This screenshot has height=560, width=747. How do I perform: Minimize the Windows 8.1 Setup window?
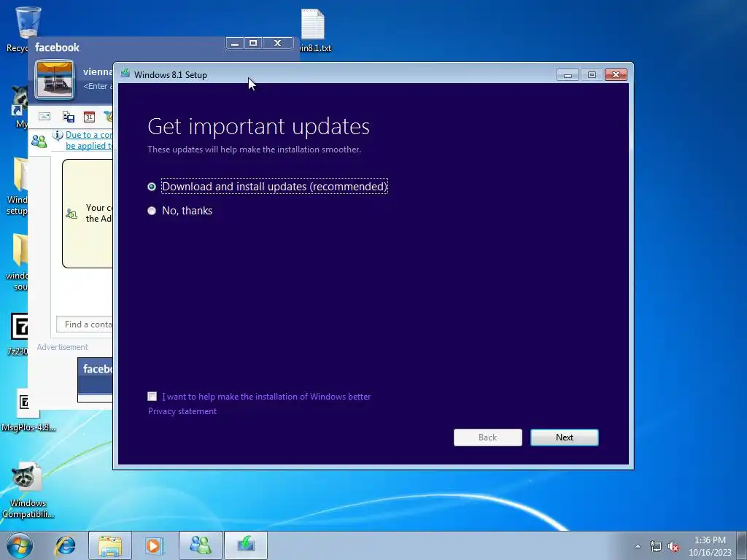(x=568, y=75)
